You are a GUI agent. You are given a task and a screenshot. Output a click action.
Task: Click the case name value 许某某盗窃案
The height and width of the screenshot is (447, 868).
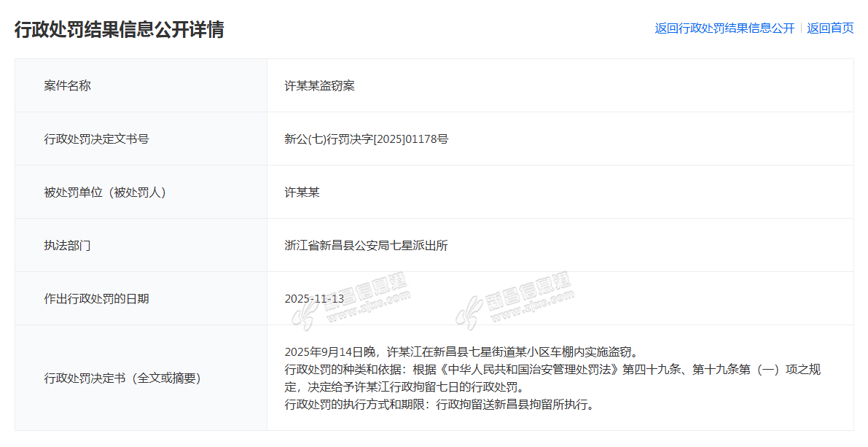(x=319, y=85)
